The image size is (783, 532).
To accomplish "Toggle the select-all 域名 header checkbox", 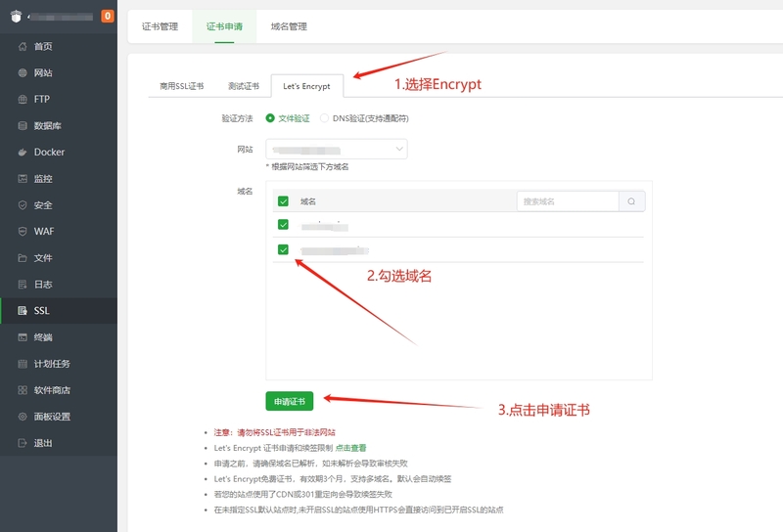I will (283, 201).
